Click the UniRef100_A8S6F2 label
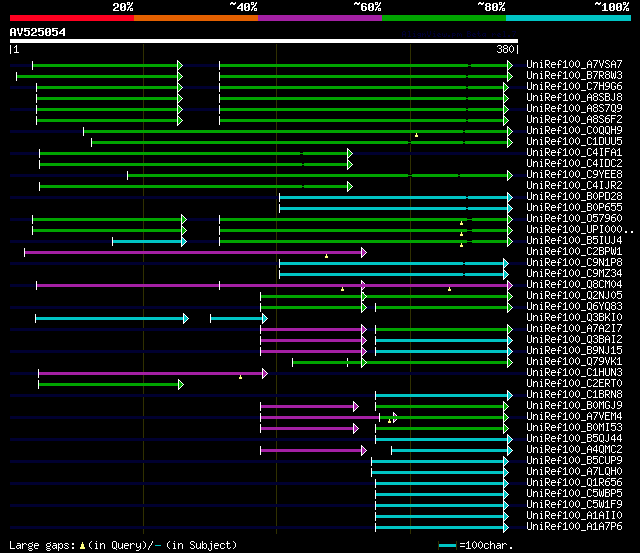Viewport: 640px width, 553px height. pyautogui.click(x=574, y=120)
